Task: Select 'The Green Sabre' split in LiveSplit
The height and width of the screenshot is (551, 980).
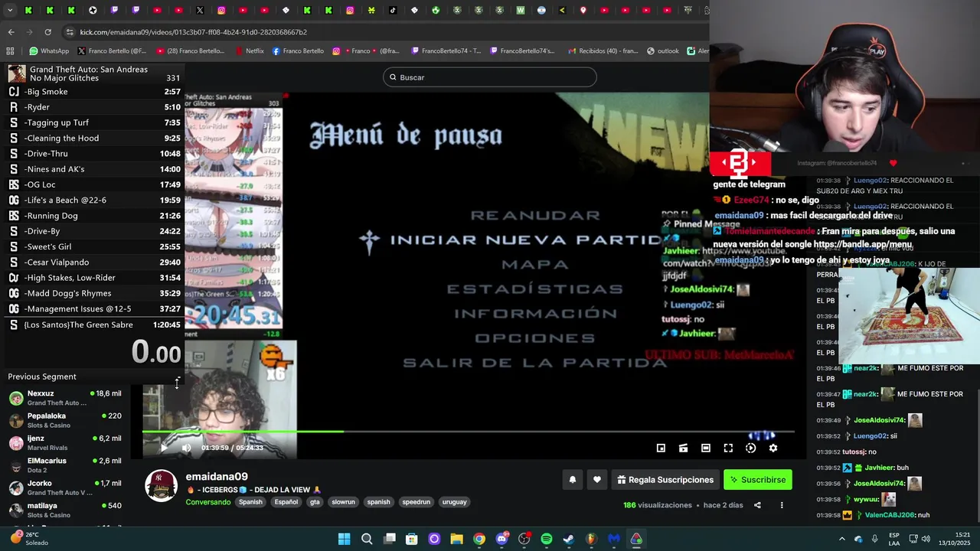Action: (94, 325)
